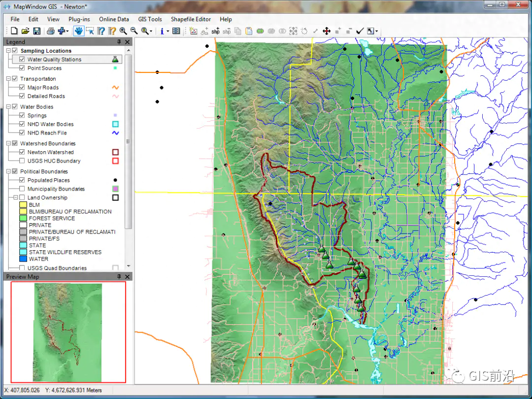Open the GIS Tools menu
This screenshot has width=532, height=399.
[150, 19]
